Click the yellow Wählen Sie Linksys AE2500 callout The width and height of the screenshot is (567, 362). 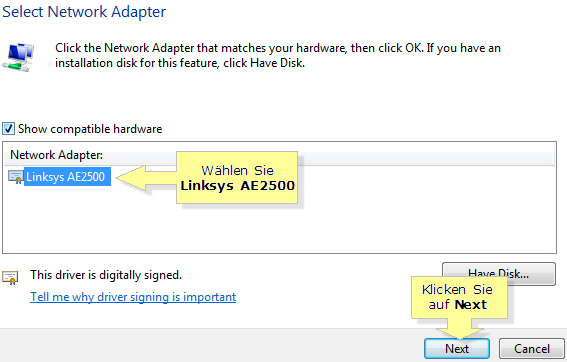pyautogui.click(x=237, y=178)
